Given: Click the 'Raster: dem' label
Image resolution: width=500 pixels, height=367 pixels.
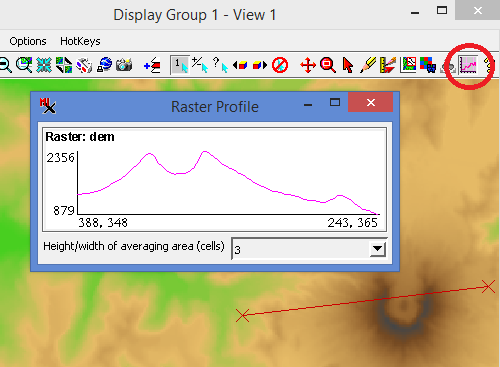Looking at the screenshot, I should (80, 137).
